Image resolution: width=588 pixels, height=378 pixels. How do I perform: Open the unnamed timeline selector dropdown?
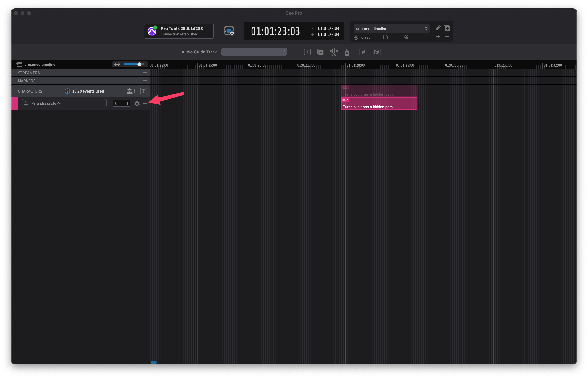pyautogui.click(x=391, y=29)
